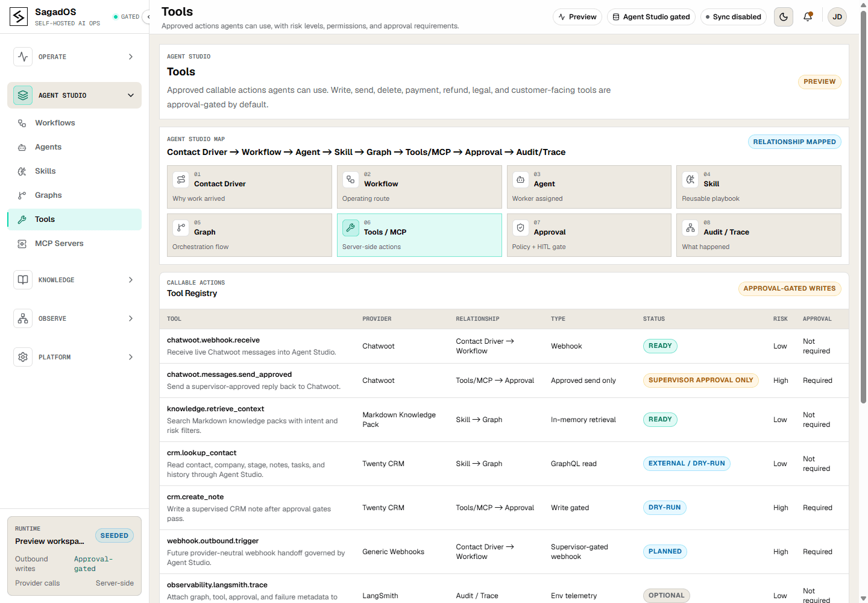Click the Graphs branch icon in sidebar
Viewport: 868px width, 603px height.
click(22, 195)
